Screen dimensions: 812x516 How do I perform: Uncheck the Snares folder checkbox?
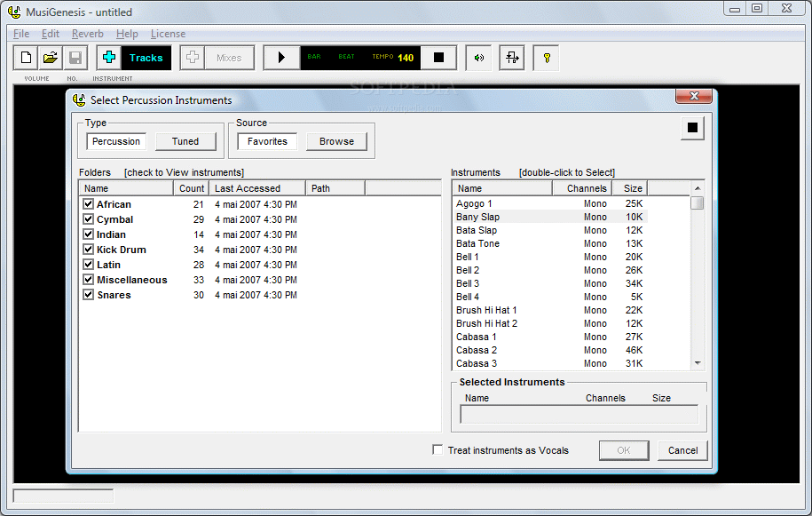pos(88,294)
